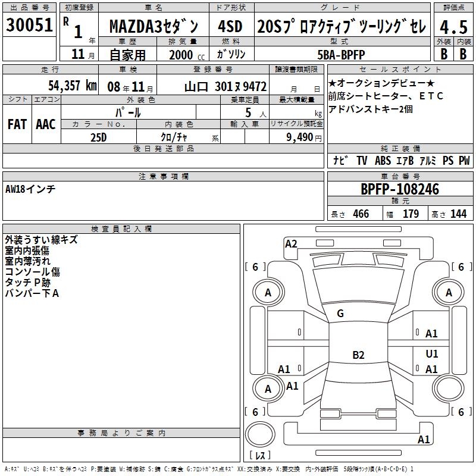Click the エアB equipment label
The height and width of the screenshot is (476, 476).
point(405,160)
